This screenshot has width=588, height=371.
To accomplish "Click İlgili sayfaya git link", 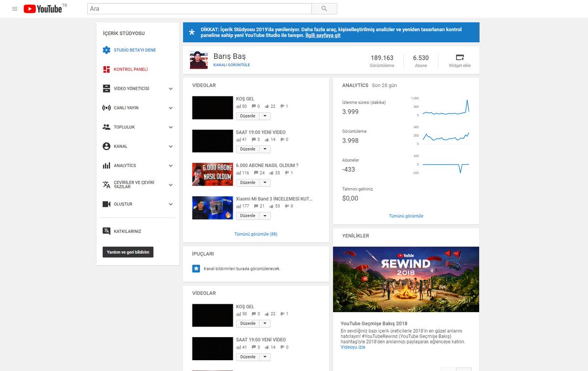I will pyautogui.click(x=323, y=35).
